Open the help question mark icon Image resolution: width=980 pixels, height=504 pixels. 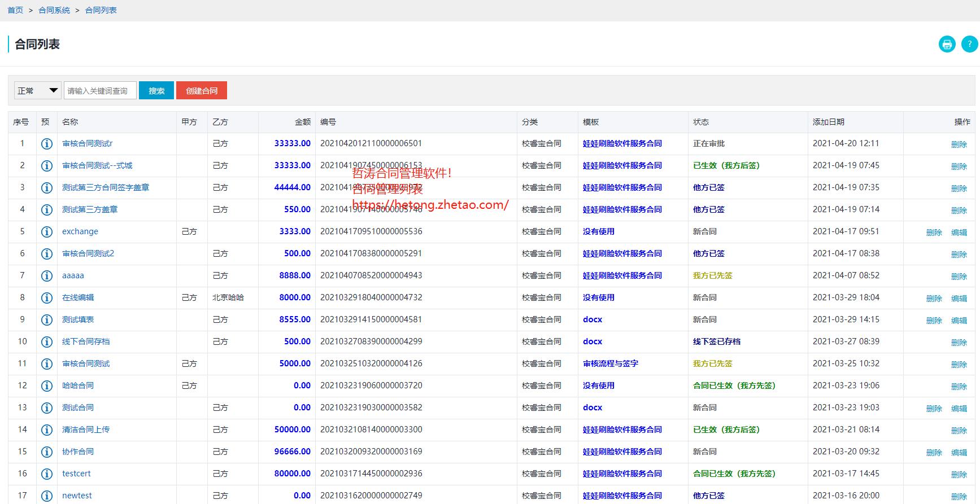969,44
